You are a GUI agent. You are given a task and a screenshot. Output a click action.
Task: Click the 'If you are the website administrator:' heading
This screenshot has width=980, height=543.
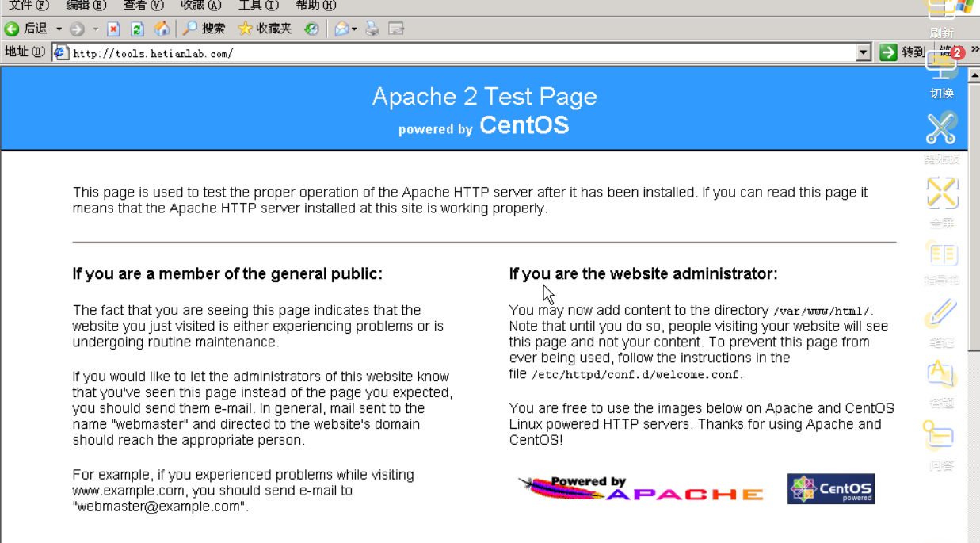(x=643, y=274)
